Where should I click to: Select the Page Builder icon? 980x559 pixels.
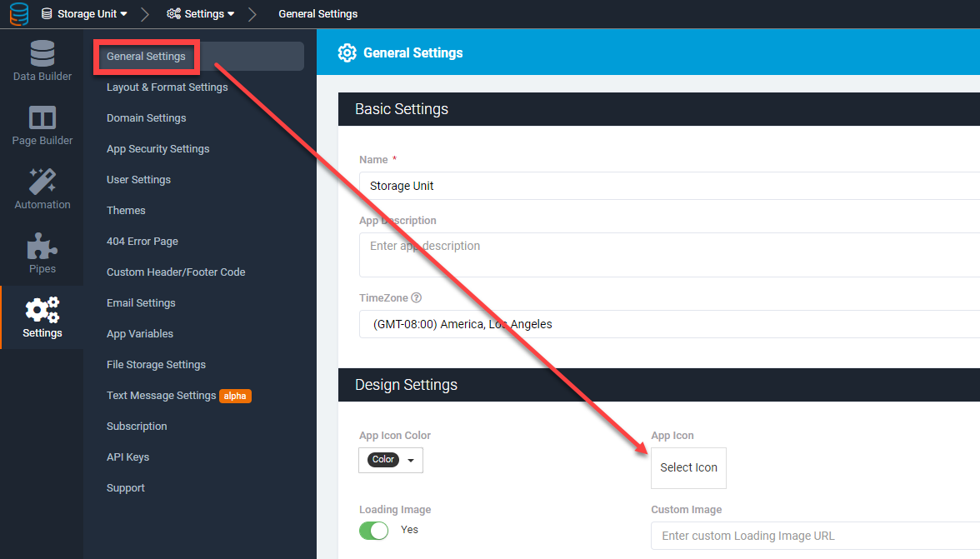point(41,123)
